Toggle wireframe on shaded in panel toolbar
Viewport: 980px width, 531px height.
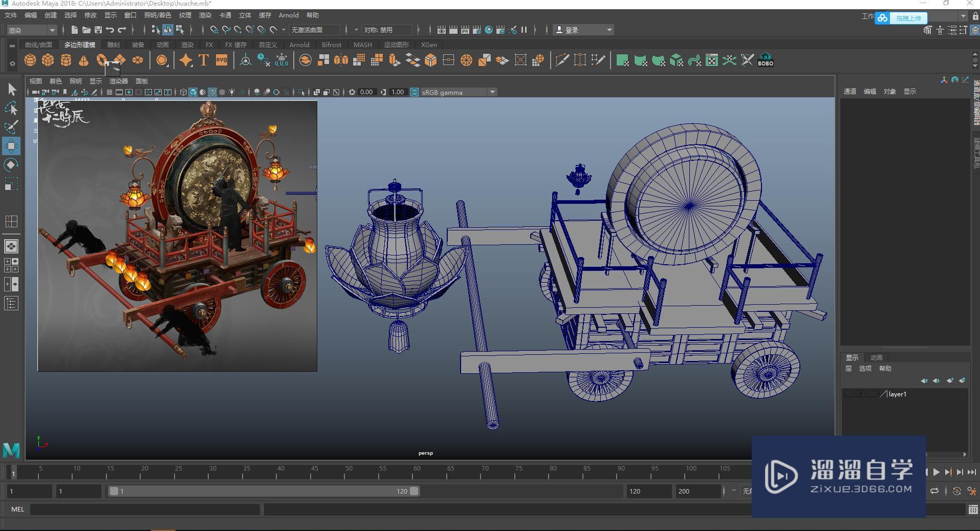coord(212,92)
